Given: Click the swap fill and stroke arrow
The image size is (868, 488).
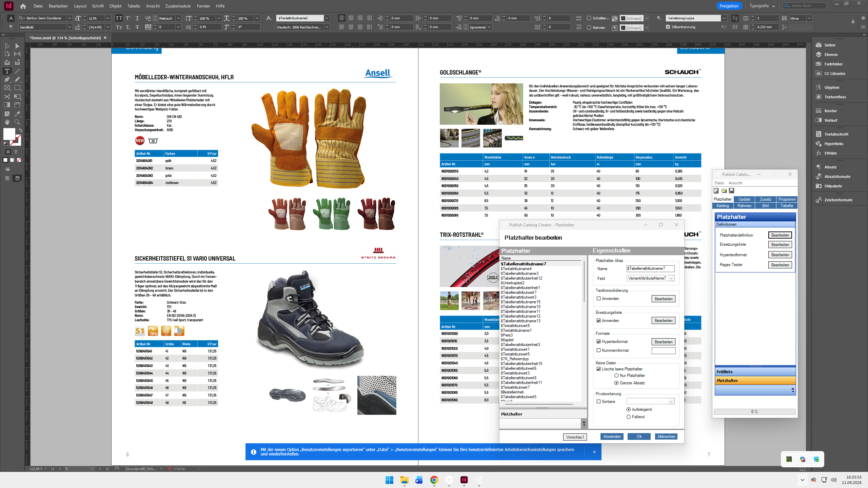Looking at the screenshot, I should point(20,130).
